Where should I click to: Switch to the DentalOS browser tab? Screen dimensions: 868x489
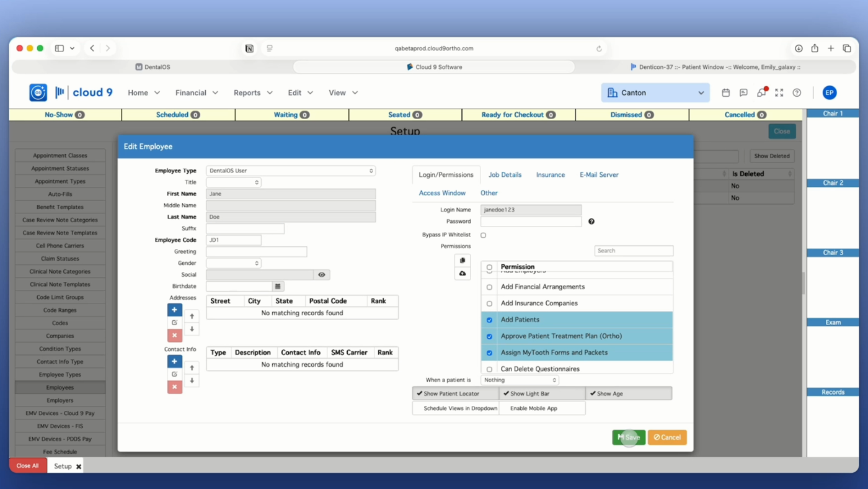tap(153, 67)
